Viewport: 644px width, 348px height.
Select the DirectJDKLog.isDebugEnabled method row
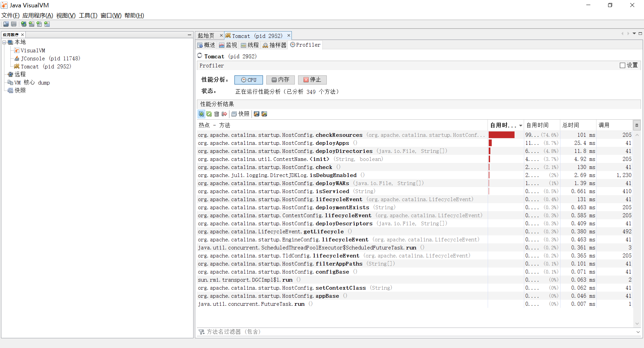(x=415, y=175)
